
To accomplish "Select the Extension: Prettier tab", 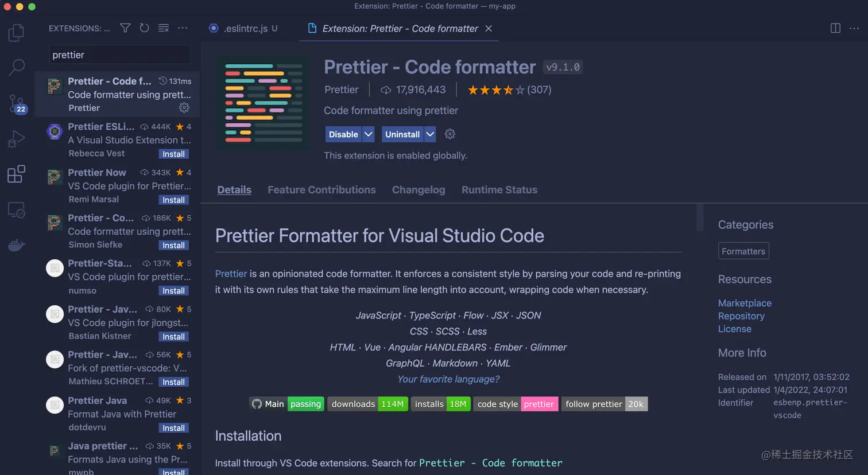I will tap(399, 28).
